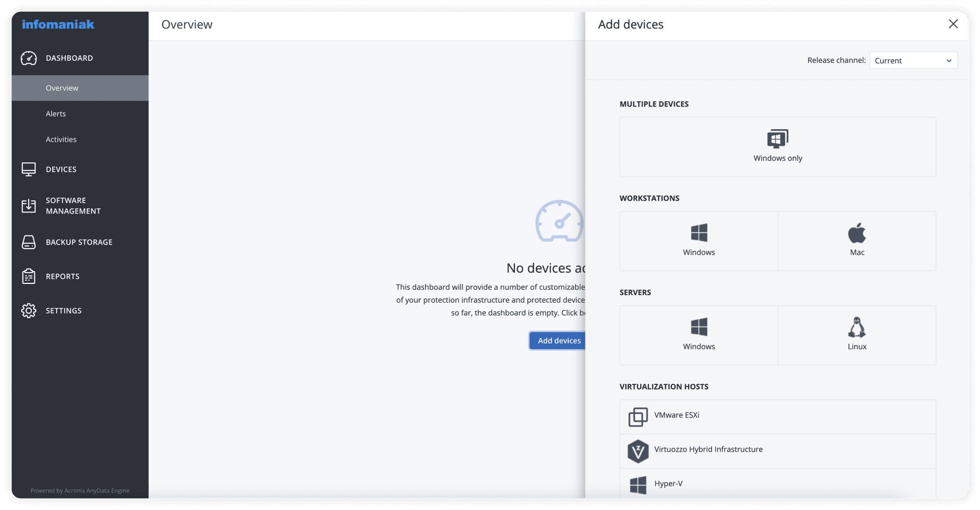Image resolution: width=980 pixels, height=510 pixels.
Task: Open the Settings section
Action: coord(80,310)
